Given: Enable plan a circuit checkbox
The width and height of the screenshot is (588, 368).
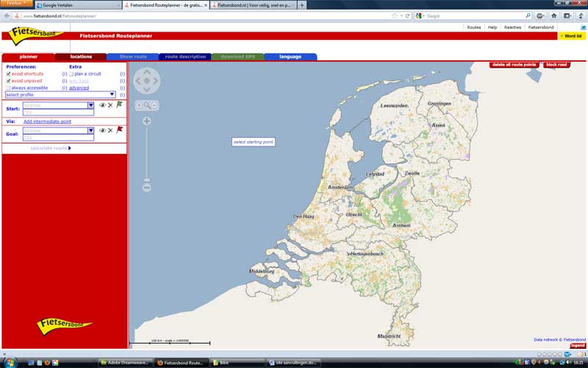Looking at the screenshot, I should click(71, 74).
